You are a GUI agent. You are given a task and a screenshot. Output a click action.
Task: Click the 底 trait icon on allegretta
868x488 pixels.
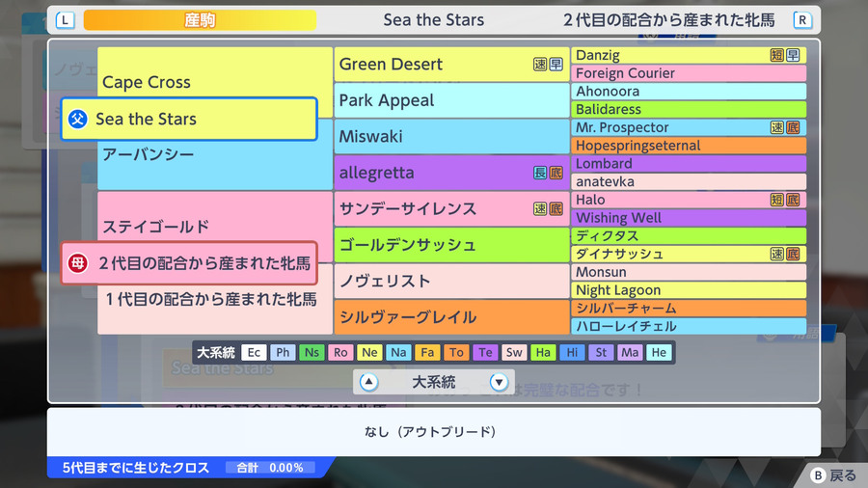click(x=556, y=173)
